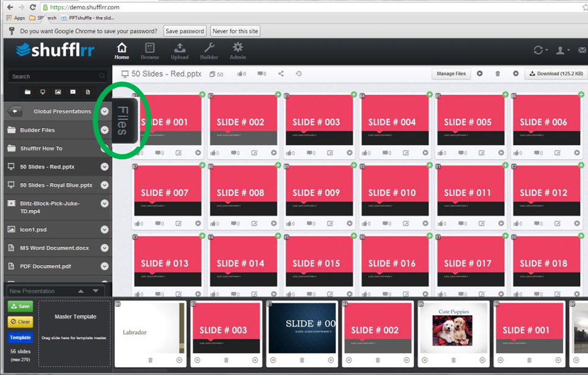The height and width of the screenshot is (375, 588).
Task: Select 50 Slides - Royal Blue.pptx file
Action: coord(56,185)
